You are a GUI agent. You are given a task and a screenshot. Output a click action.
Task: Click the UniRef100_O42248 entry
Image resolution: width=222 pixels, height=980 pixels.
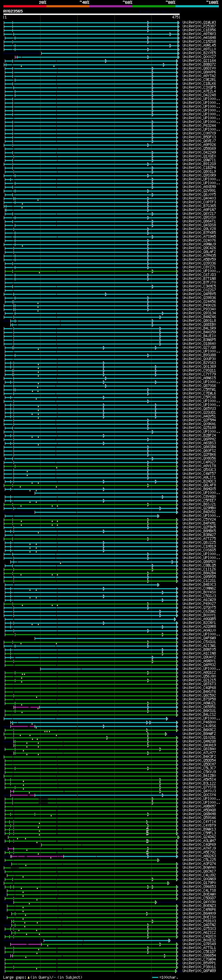[x=199, y=95]
